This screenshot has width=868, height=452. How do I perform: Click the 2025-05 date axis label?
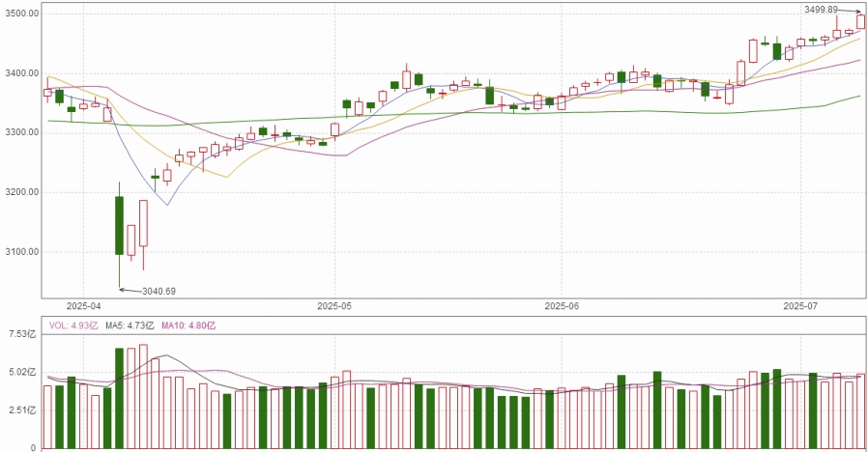click(x=334, y=305)
